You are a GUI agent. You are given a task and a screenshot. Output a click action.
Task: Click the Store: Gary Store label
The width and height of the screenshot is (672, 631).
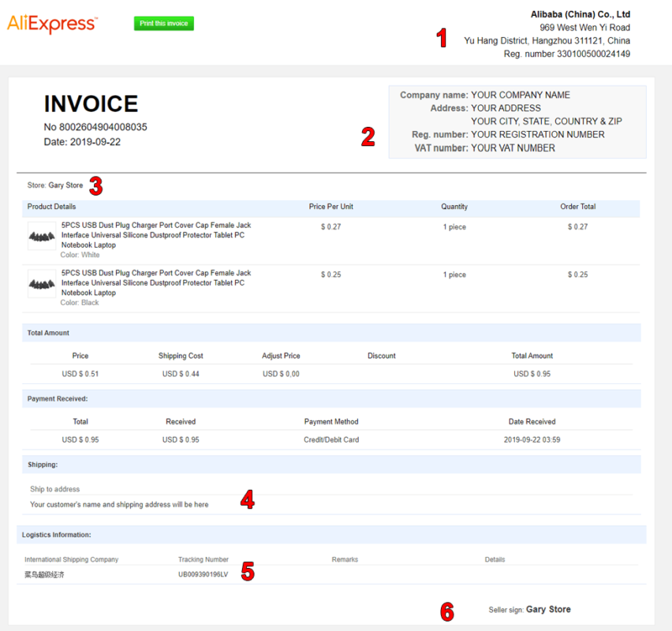pyautogui.click(x=55, y=185)
